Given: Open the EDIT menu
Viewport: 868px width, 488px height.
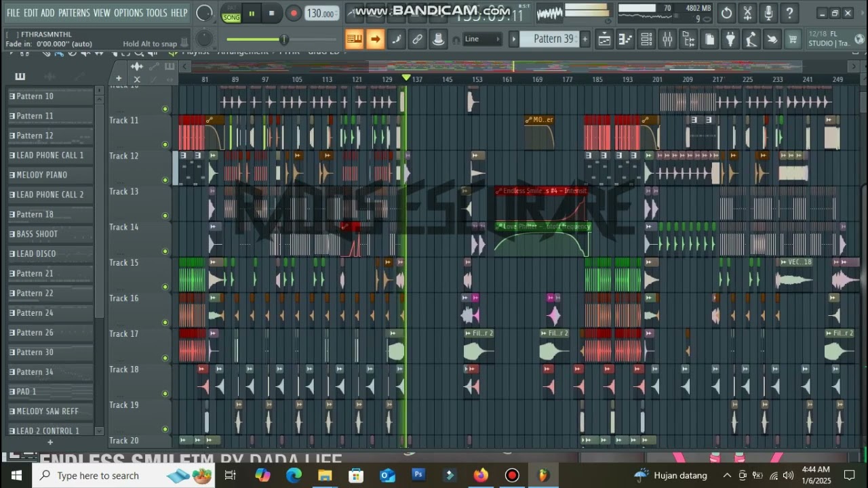Looking at the screenshot, I should coord(31,13).
